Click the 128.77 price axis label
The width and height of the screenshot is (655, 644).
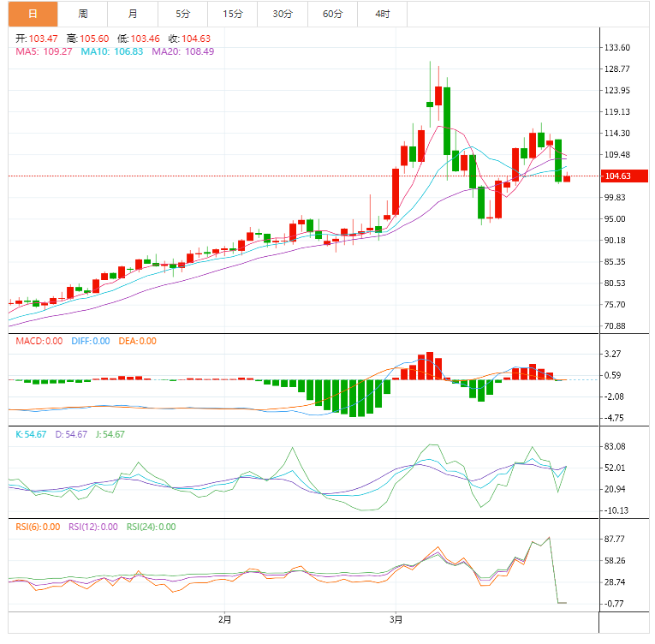tap(617, 69)
